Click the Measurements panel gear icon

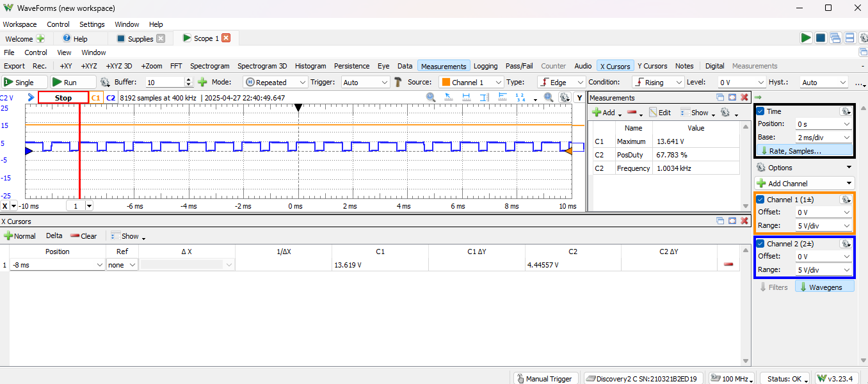pyautogui.click(x=726, y=112)
